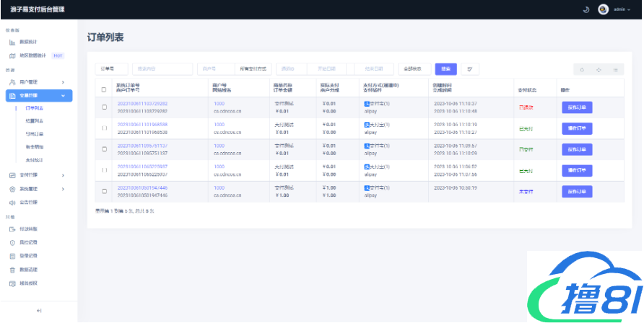Click the sidebar collapse arrow icon
Image resolution: width=644 pixels, height=323 pixels.
pos(39,310)
